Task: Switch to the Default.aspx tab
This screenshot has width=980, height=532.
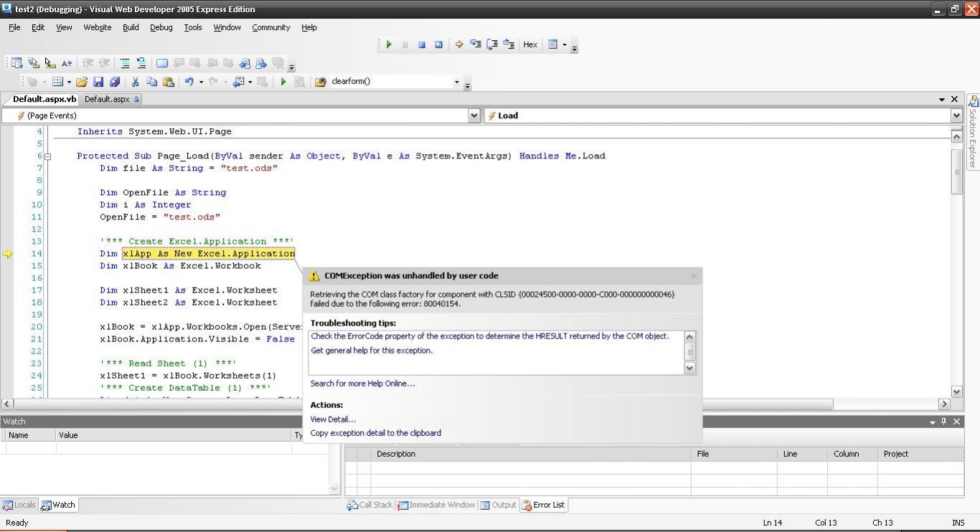Action: click(x=111, y=99)
